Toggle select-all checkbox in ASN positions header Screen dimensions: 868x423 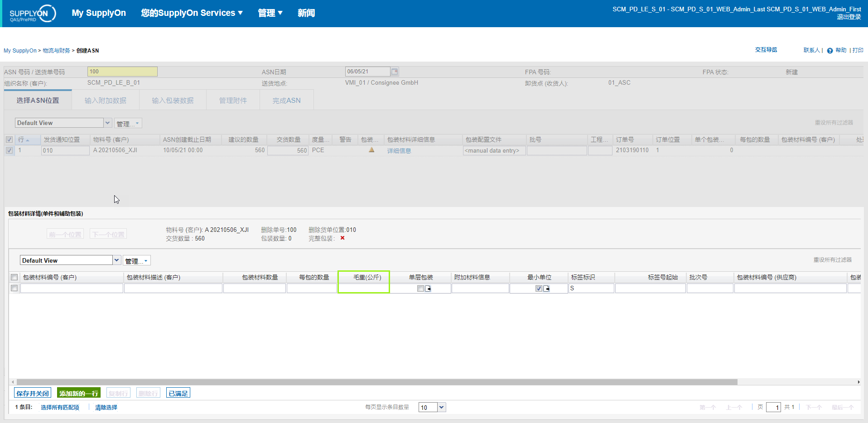click(9, 139)
